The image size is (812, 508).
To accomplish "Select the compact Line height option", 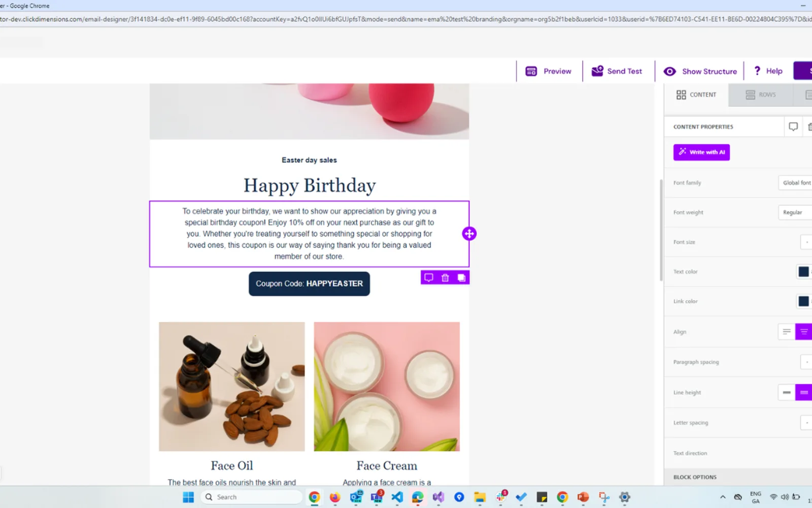I will click(787, 392).
